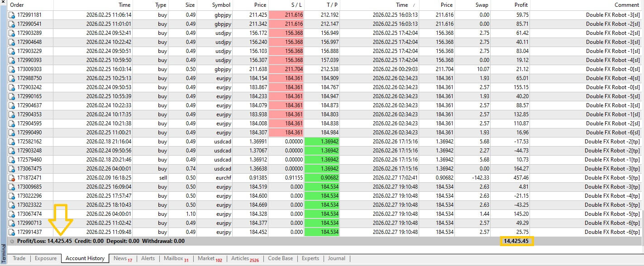Screen dimensions: 644x266
Task: Close the Terminal panel with the x button
Action: [3, 2]
